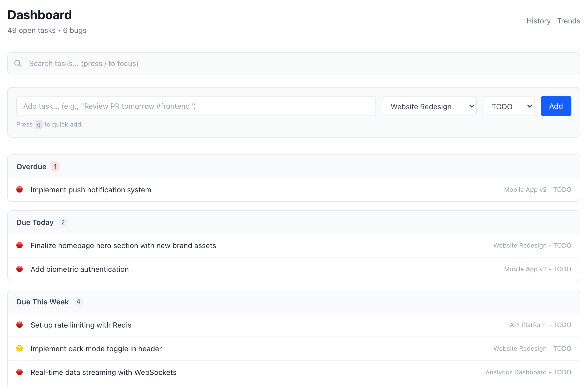The image size is (588, 387).
Task: Click red dot next to rate limiting task
Action: click(x=19, y=325)
